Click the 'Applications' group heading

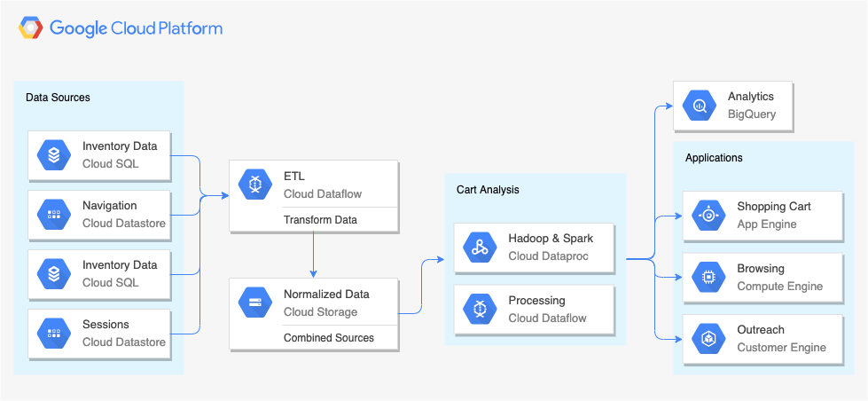click(x=714, y=158)
